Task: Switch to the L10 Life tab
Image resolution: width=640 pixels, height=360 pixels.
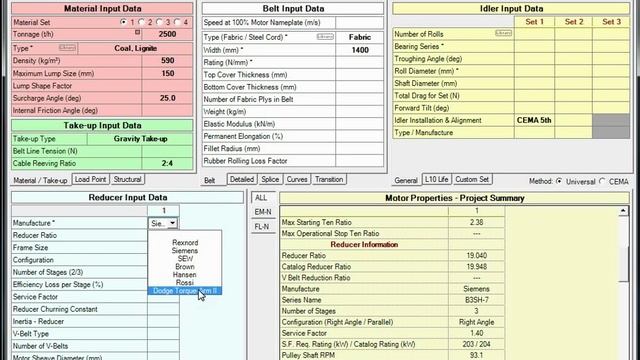Action: click(x=436, y=179)
